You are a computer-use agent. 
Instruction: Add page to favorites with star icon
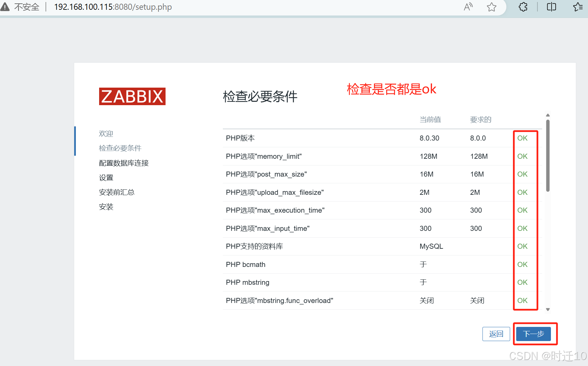tap(492, 7)
